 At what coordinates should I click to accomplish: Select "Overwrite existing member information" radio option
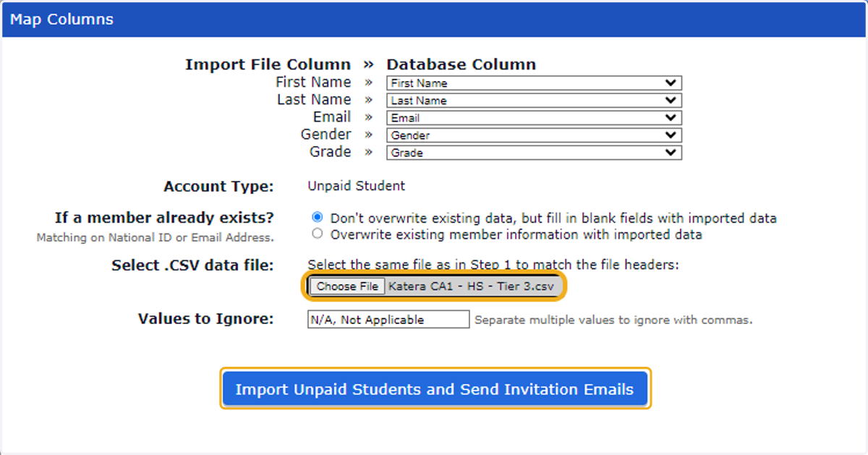click(317, 234)
